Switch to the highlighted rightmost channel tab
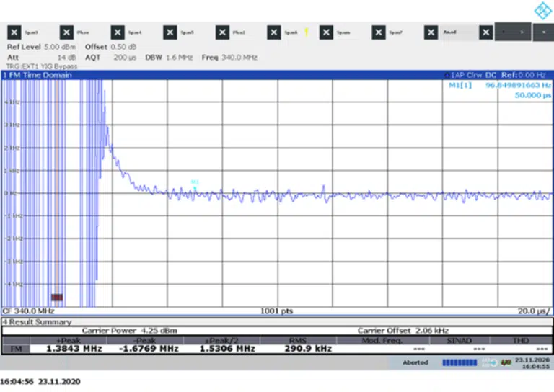Screen dimensions: 554x392 pos(514,32)
